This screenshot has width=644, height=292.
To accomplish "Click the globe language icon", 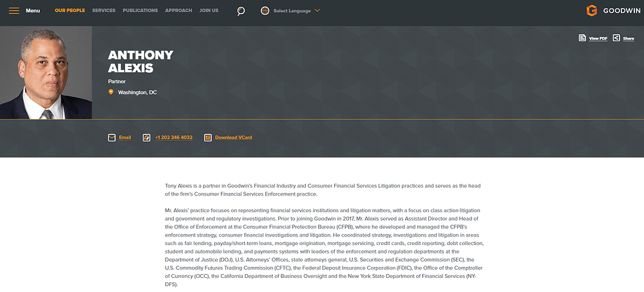I will 265,11.
